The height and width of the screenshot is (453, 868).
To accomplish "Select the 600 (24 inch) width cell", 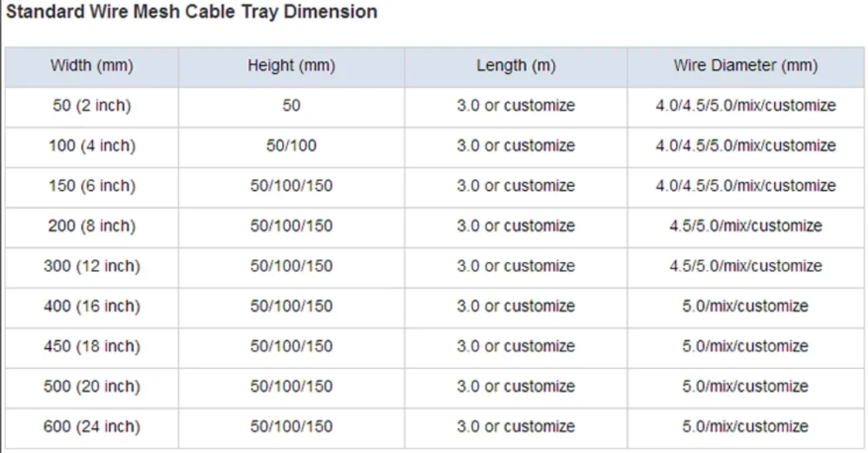I will coord(91,426).
